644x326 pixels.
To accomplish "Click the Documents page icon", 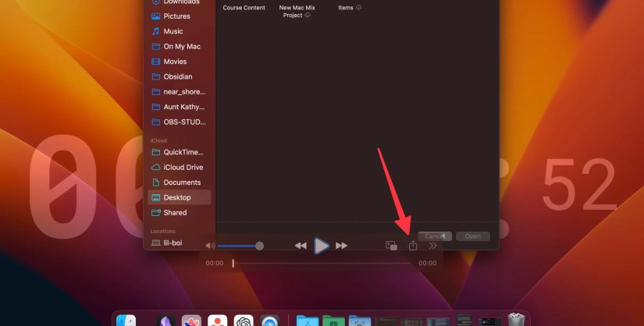I will (x=155, y=182).
